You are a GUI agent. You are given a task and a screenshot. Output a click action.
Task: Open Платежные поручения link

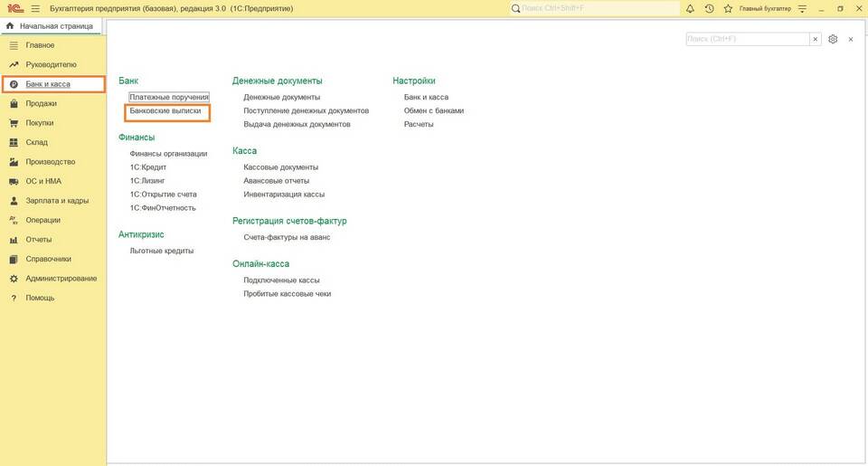[x=169, y=97]
